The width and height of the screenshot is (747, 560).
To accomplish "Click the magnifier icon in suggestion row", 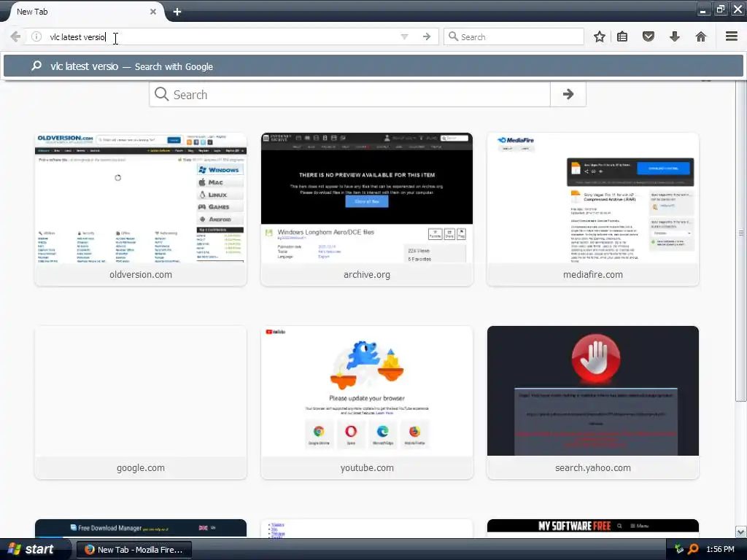I will coord(36,66).
